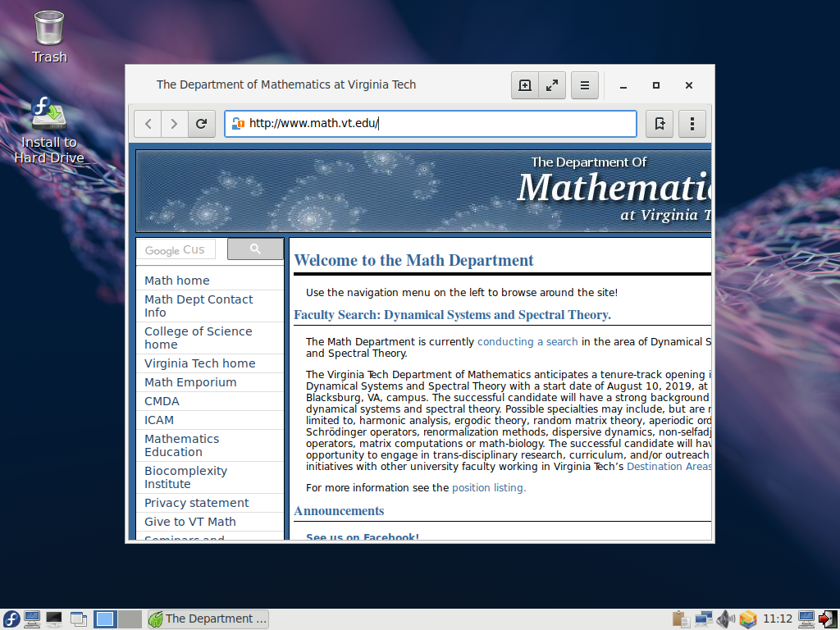Toggle fullscreen with the arrows icon
Viewport: 840px width, 630px height.
pyautogui.click(x=552, y=85)
